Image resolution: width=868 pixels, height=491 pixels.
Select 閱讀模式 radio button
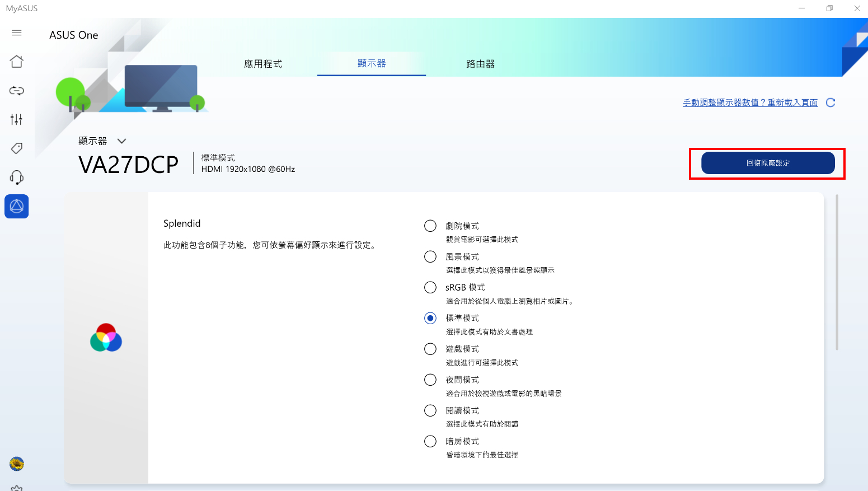pyautogui.click(x=430, y=411)
